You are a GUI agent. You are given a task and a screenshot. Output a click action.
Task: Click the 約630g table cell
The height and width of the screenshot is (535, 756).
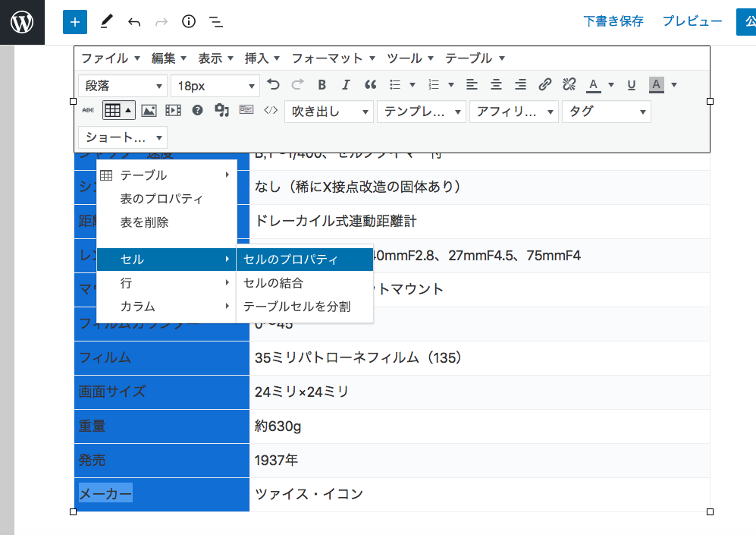point(480,426)
